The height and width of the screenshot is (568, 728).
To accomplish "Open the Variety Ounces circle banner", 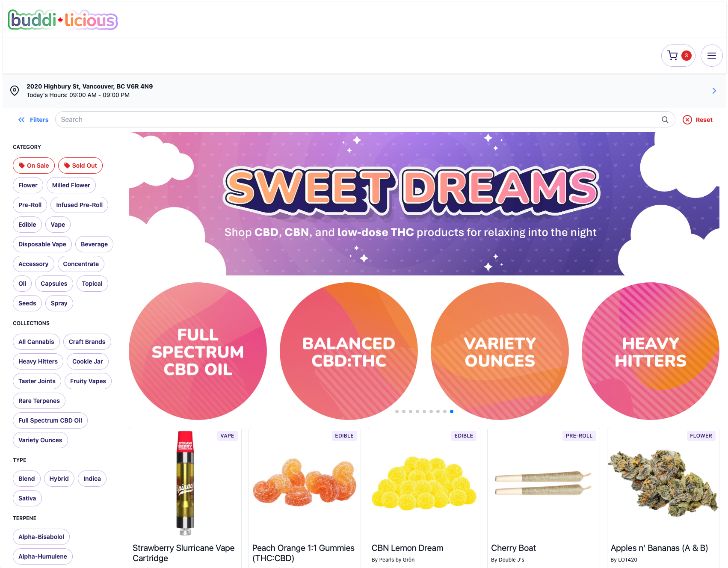I will [x=500, y=351].
